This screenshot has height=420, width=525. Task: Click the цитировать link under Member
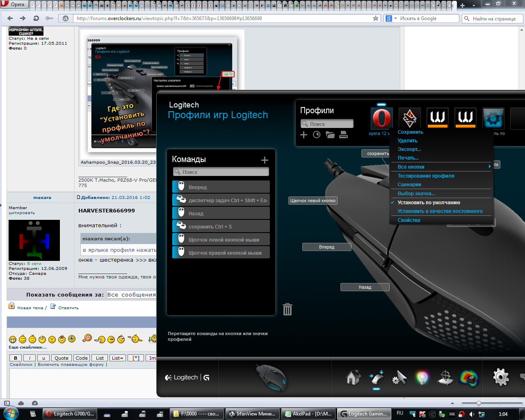(22, 213)
